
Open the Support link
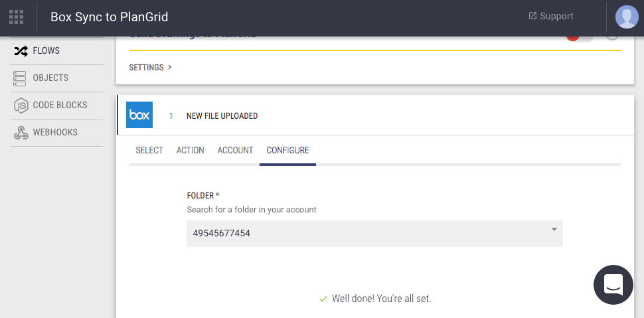550,17
